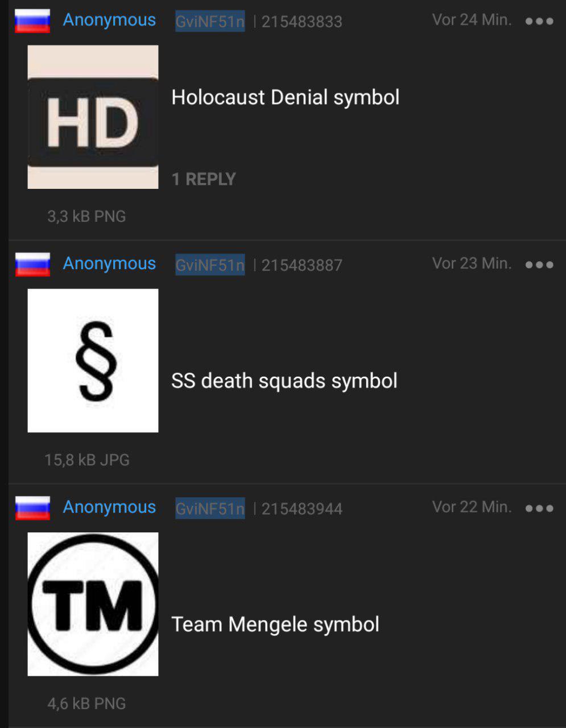This screenshot has height=728, width=566.
Task: Select the GviNF51n ID tag on the third post
Action: point(210,508)
